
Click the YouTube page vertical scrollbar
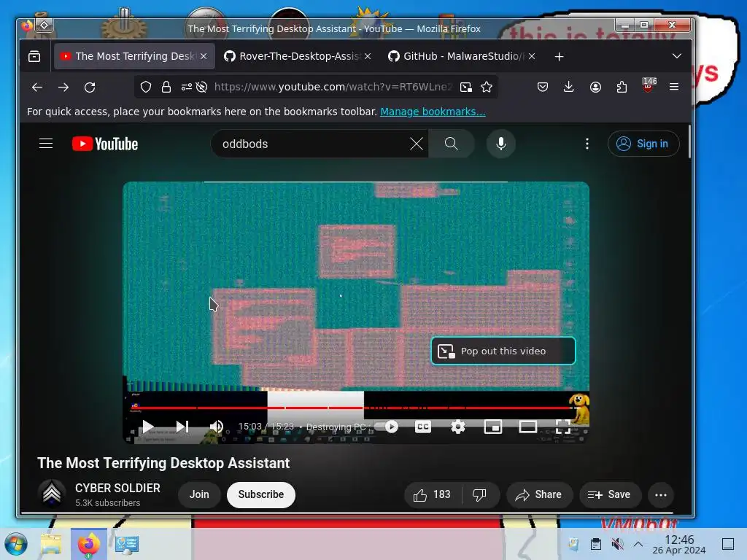[x=689, y=141]
